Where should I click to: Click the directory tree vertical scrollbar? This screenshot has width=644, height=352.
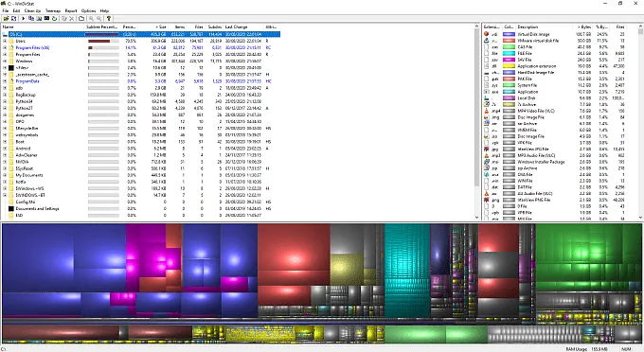click(476, 122)
